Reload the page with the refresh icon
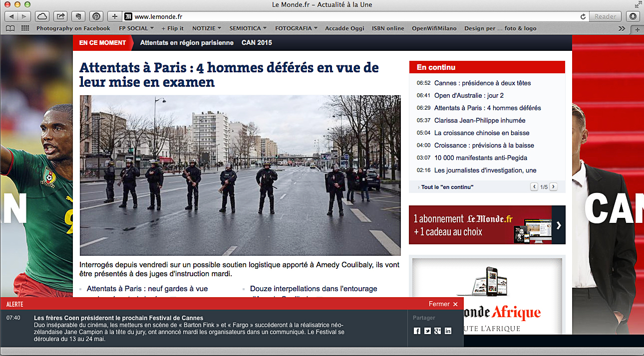The image size is (644, 356). (x=583, y=16)
